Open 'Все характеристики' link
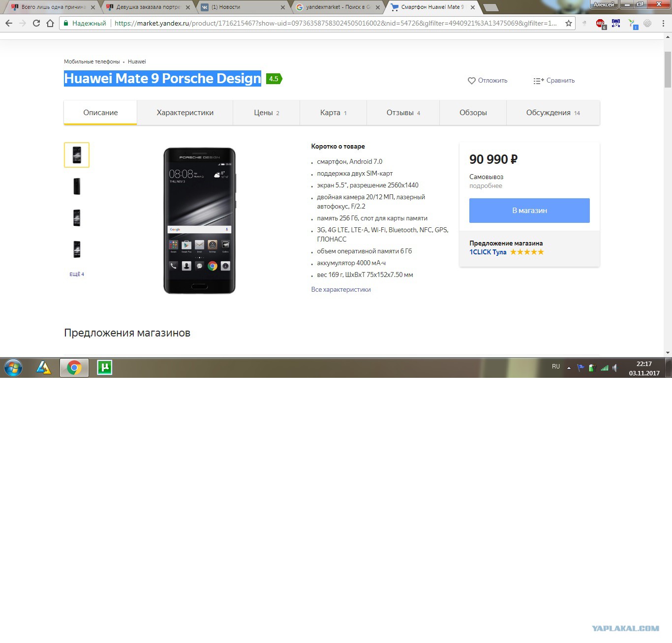 click(x=341, y=289)
